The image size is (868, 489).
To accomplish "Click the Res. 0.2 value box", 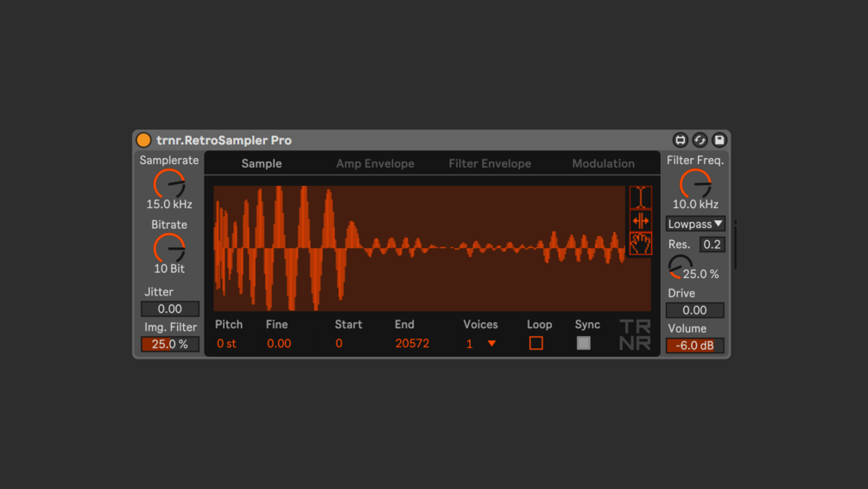I will [712, 244].
